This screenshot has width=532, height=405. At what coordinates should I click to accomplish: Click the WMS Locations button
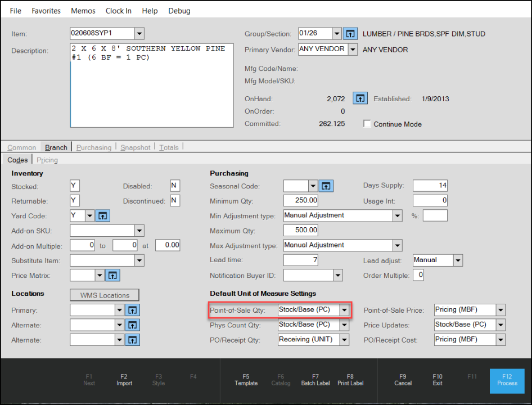pos(105,295)
